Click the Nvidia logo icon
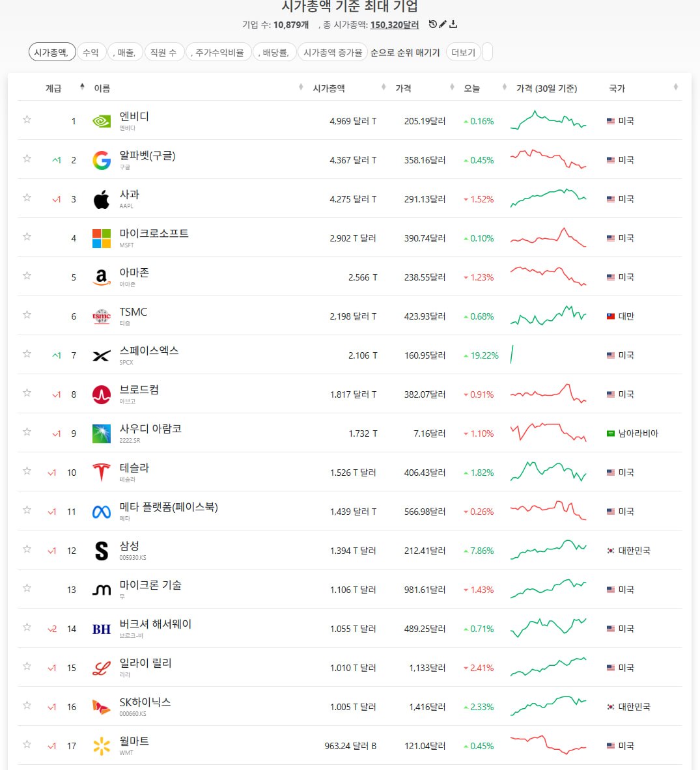This screenshot has width=700, height=770. pyautogui.click(x=102, y=121)
